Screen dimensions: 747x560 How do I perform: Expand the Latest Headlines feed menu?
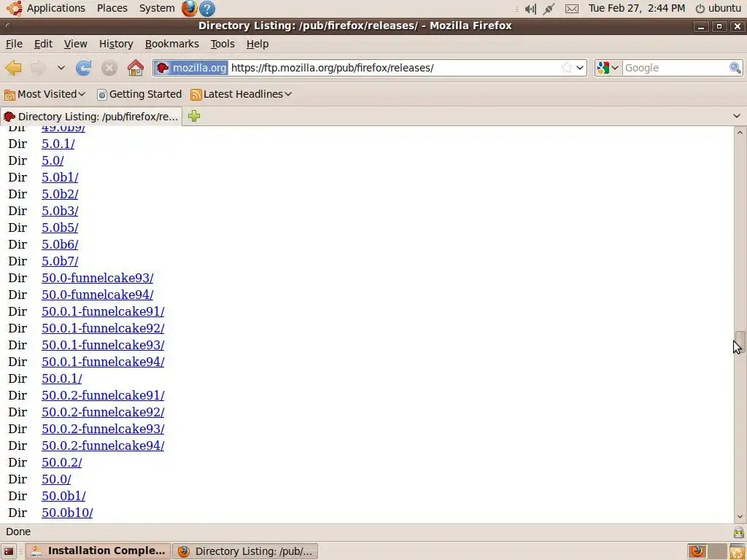[241, 94]
